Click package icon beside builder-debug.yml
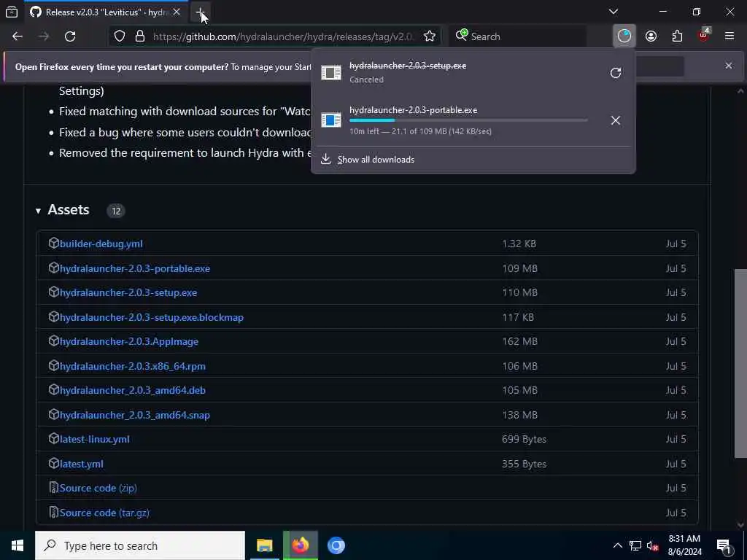Screen dimensions: 747x560 [53, 243]
